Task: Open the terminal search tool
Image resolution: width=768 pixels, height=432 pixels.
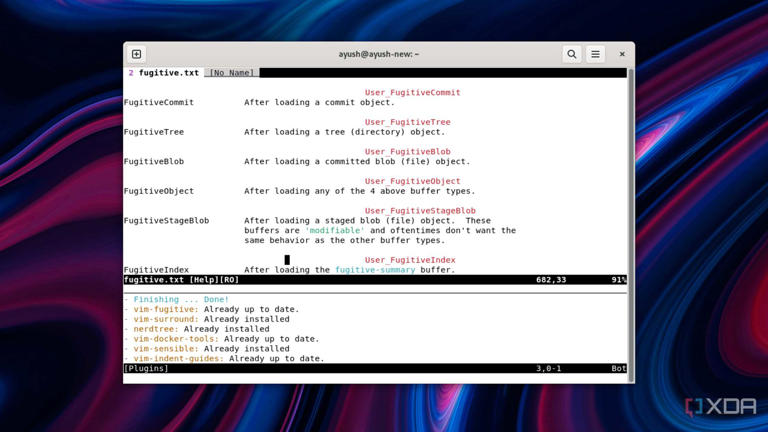Action: (572, 54)
